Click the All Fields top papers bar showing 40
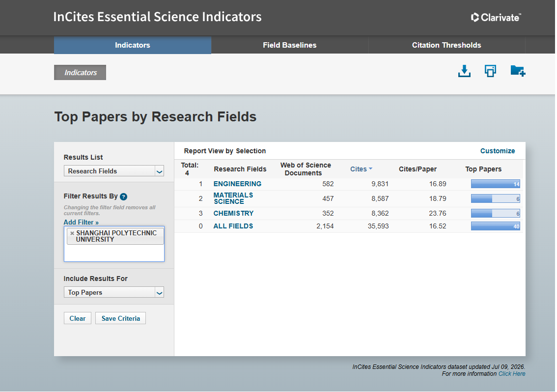The width and height of the screenshot is (557, 392). click(496, 226)
